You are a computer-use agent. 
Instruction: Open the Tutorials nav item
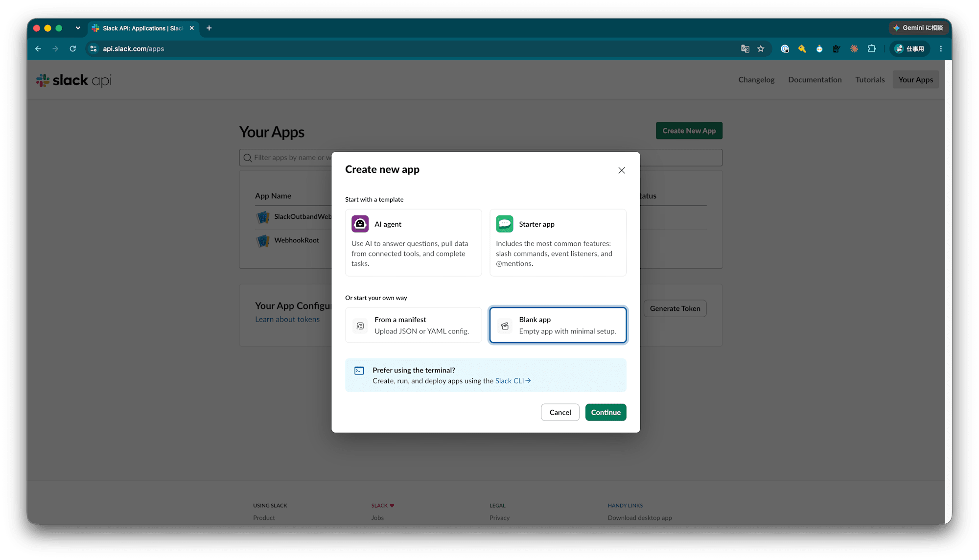(x=870, y=80)
